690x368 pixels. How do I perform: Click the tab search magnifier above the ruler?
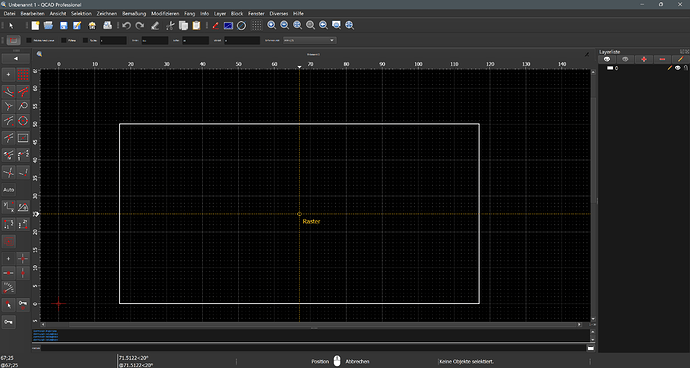(39, 54)
